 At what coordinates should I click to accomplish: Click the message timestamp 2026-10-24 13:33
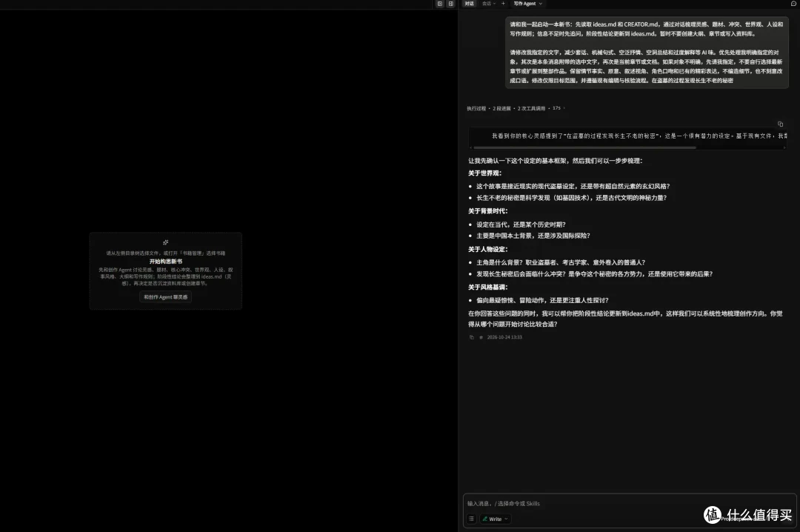(504, 337)
